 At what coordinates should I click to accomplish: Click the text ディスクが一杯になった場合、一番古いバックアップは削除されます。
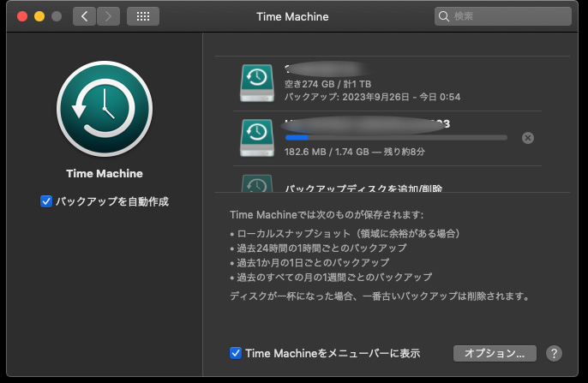(x=380, y=296)
